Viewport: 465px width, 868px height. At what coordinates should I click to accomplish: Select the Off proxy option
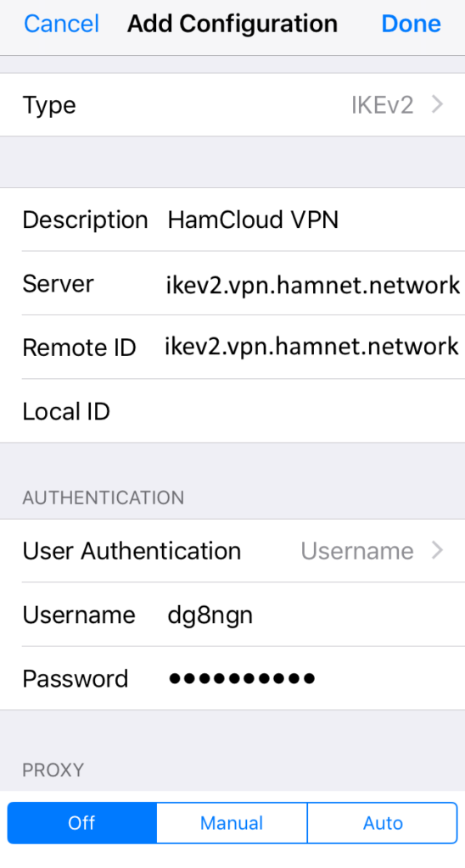(x=82, y=823)
